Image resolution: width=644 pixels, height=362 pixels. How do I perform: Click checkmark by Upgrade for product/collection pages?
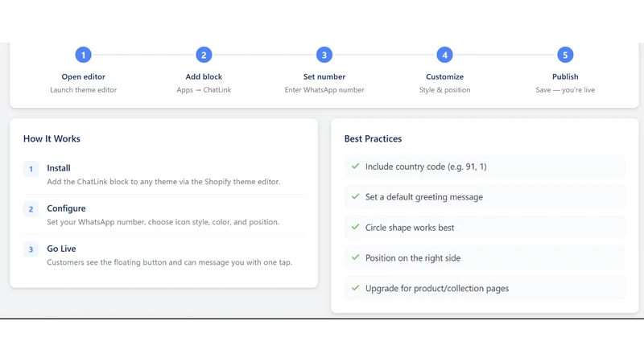click(x=356, y=288)
